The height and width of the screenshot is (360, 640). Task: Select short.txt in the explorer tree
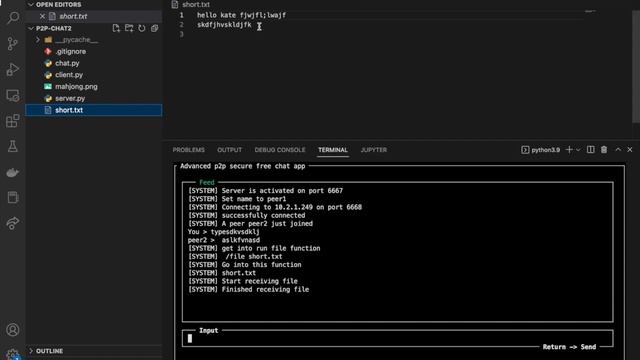(x=93, y=110)
